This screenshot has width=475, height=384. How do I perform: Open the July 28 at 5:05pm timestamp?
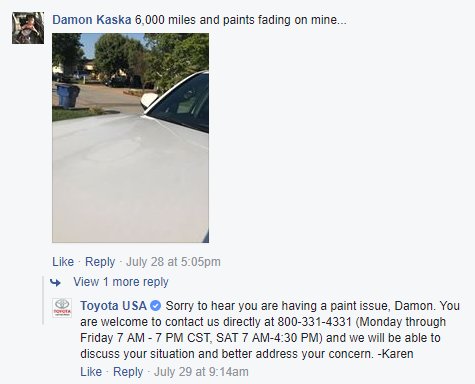(x=173, y=262)
